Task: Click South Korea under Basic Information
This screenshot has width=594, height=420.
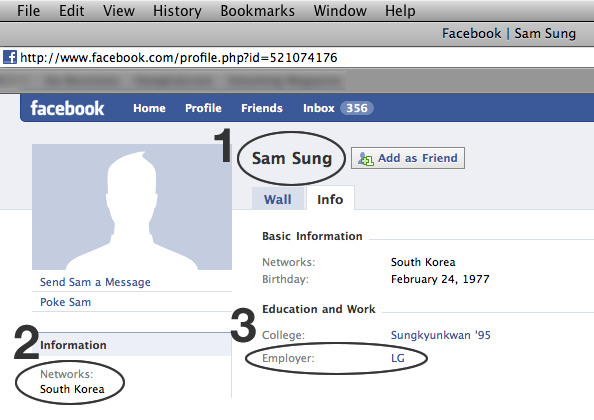Action: (423, 262)
